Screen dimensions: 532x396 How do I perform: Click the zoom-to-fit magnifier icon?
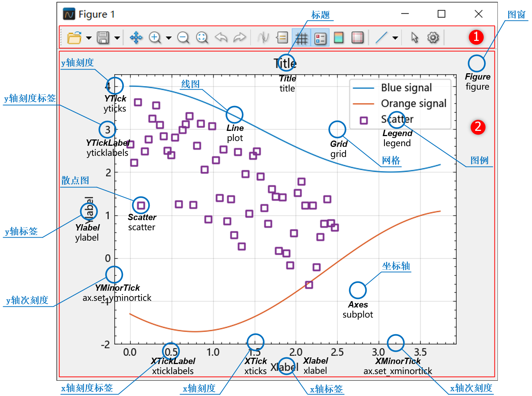point(202,38)
